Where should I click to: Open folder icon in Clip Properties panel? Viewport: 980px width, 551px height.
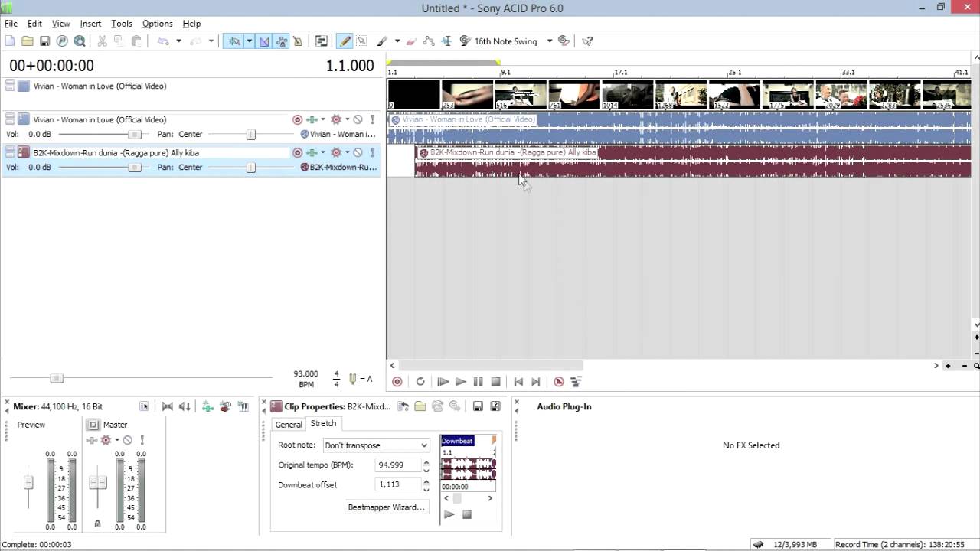coord(420,406)
